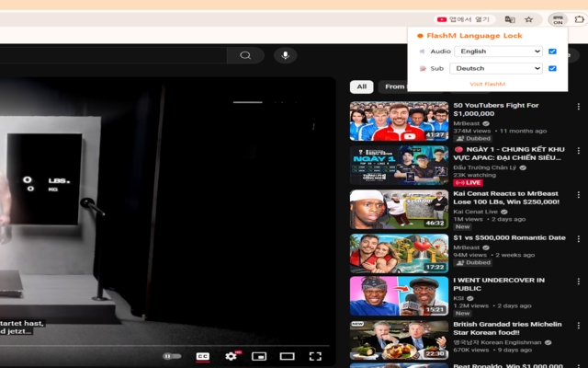This screenshot has height=368, width=588.
Task: Open more options for Romantic Date video
Action: pos(578,239)
